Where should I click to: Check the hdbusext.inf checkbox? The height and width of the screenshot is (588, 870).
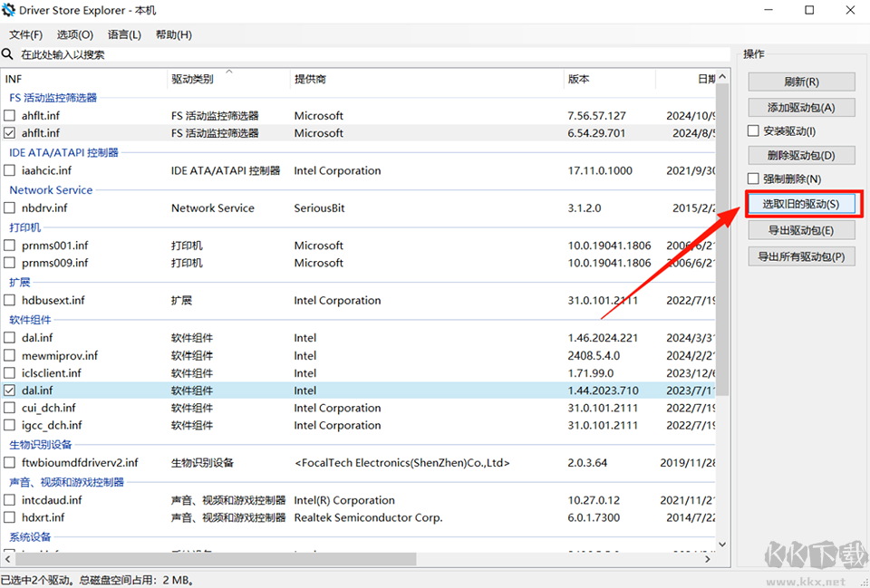(9, 300)
